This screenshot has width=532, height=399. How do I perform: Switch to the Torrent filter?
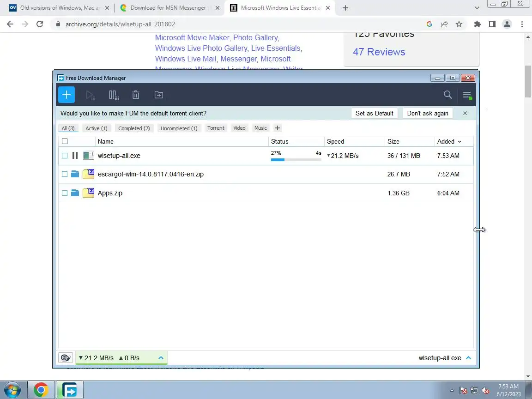tap(216, 128)
